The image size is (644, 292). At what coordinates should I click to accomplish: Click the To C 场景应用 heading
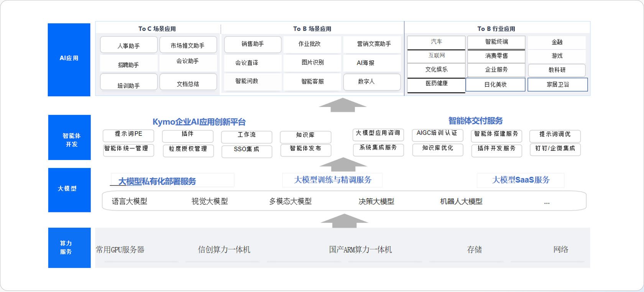(x=157, y=29)
